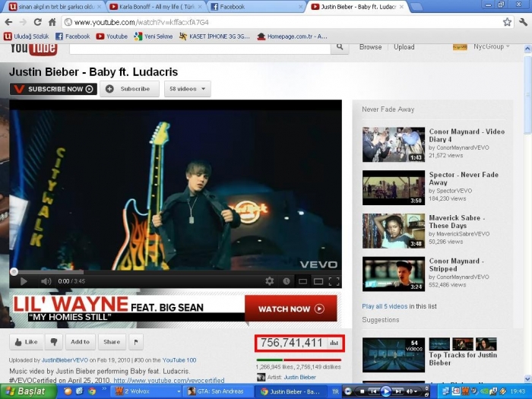Open Yeni Sekme bookmark
The width and height of the screenshot is (532, 399).
click(153, 36)
